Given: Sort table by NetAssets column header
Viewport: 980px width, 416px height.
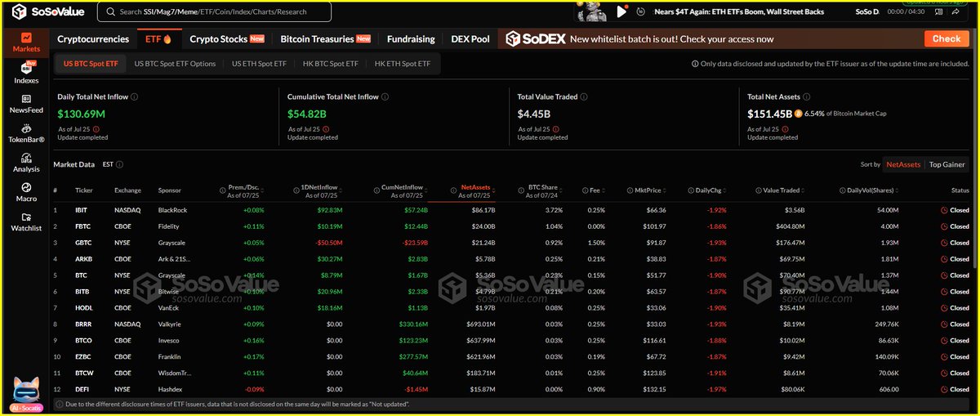Looking at the screenshot, I should click(x=474, y=191).
